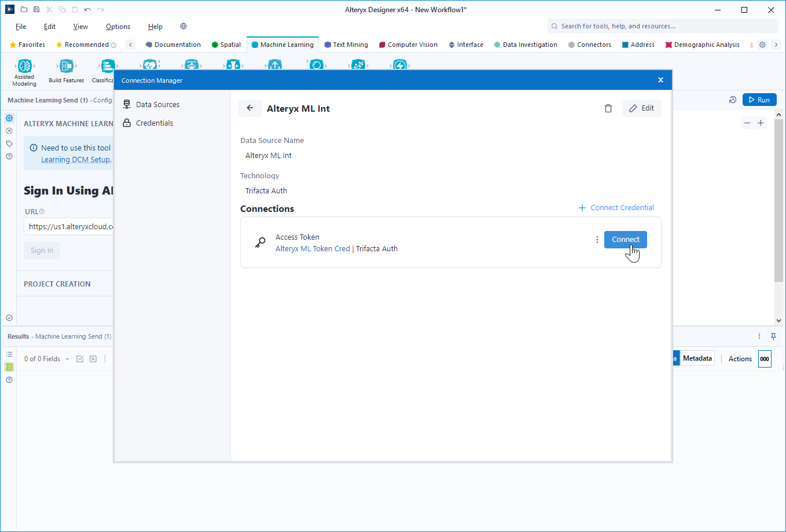786x532 pixels.
Task: Zoom out the canvas with the minus control
Action: 747,123
